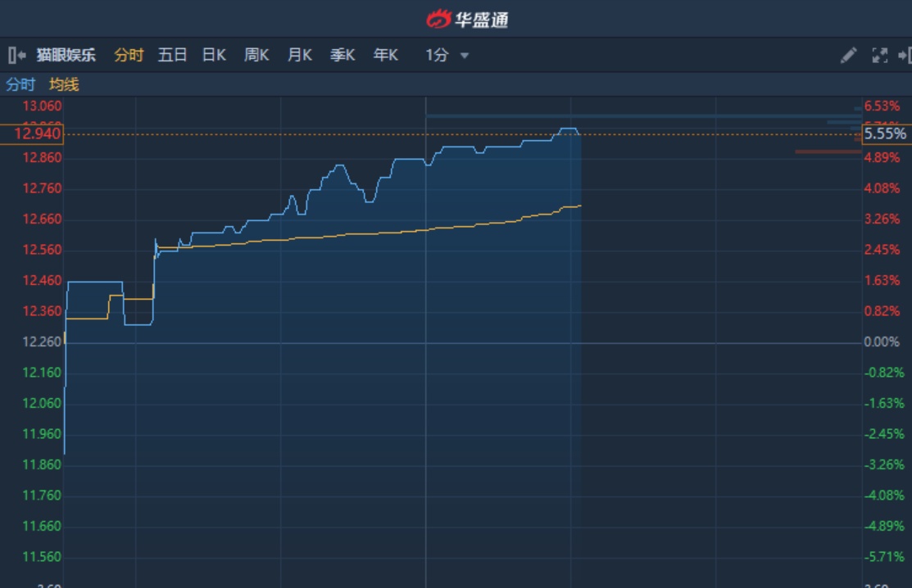Click the dropdown arrow beside 1分
The image size is (912, 588).
[465, 56]
